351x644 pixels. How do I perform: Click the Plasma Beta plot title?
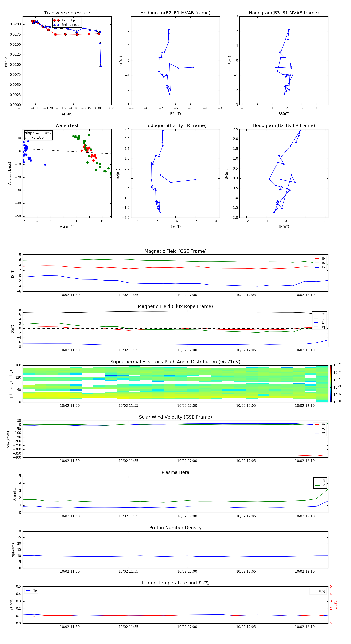tap(175, 472)
